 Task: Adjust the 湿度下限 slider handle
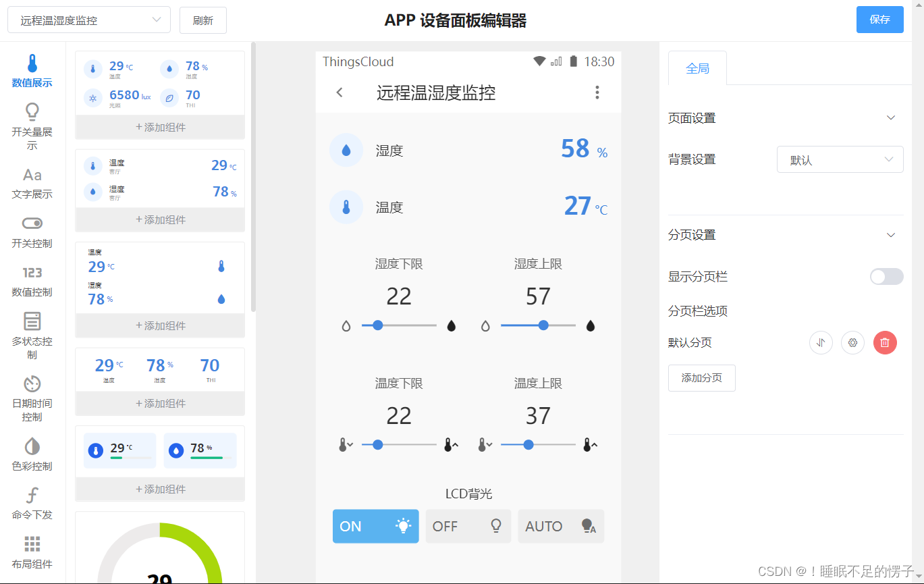pos(378,325)
